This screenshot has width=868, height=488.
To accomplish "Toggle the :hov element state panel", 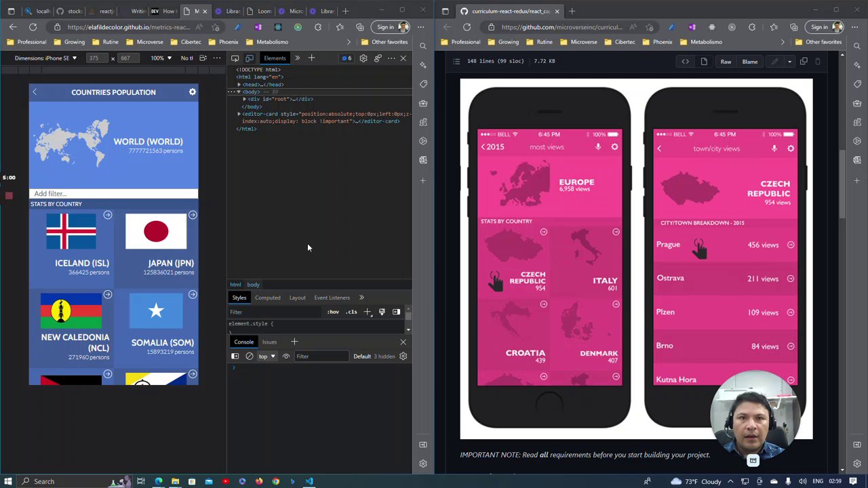I will 333,312.
